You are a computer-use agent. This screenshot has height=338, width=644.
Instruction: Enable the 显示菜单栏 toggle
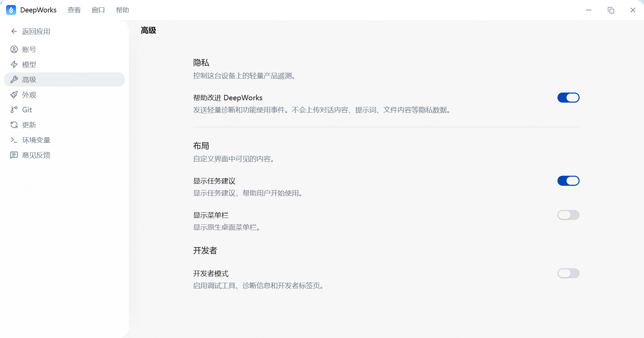[x=569, y=215]
